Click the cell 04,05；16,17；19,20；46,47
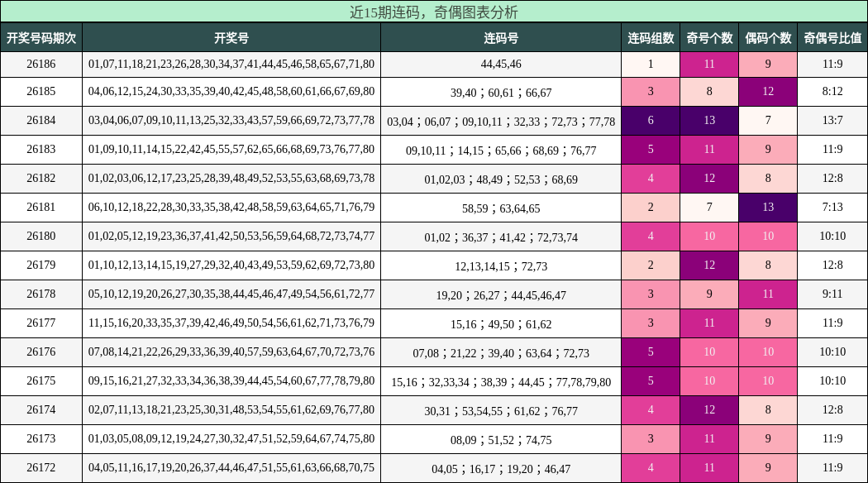 [x=501, y=468]
